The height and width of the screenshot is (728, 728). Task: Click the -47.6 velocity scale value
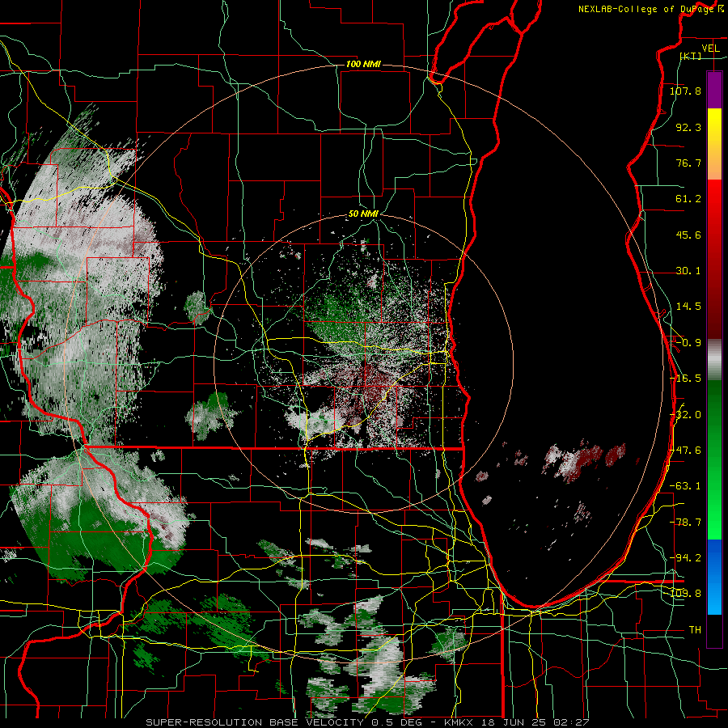[x=685, y=451]
